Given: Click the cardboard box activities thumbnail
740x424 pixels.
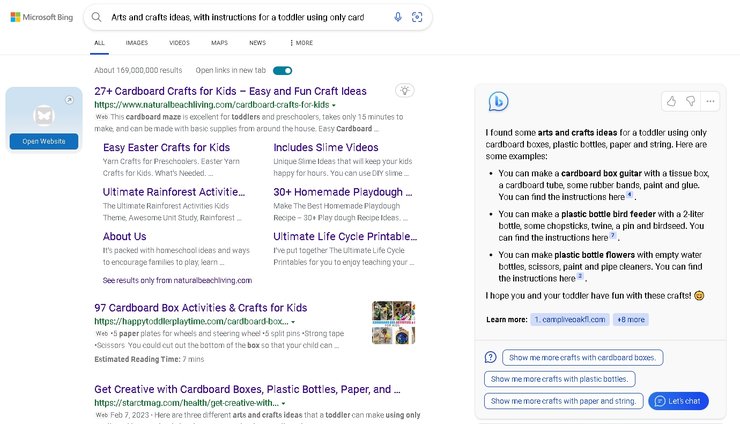Looking at the screenshot, I should coord(394,323).
